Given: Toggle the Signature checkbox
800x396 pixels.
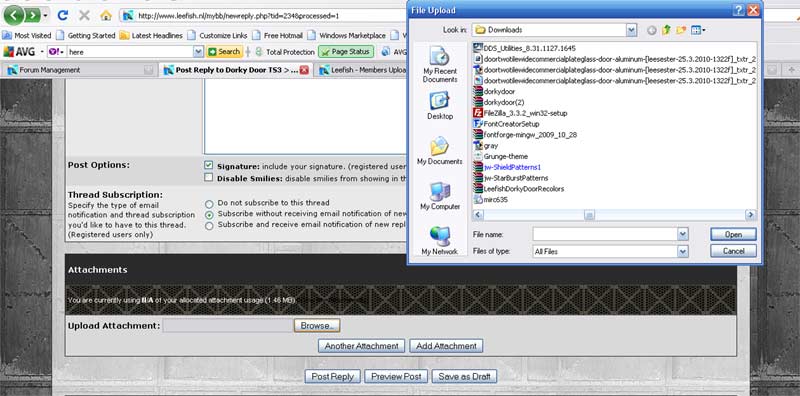Looking at the screenshot, I should (208, 165).
